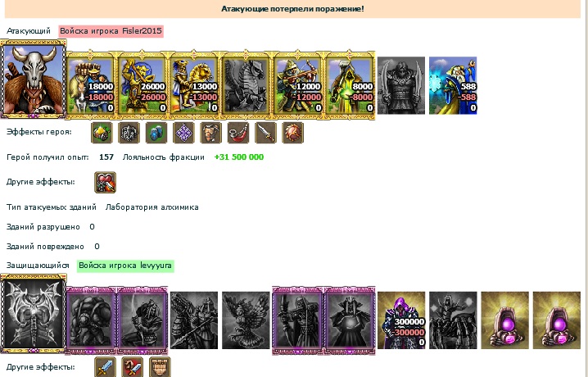
Task: Click the blue sword defender effect icon
Action: click(x=105, y=367)
